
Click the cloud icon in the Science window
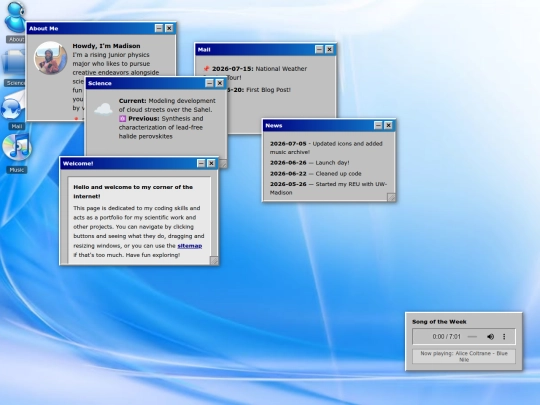(103, 109)
